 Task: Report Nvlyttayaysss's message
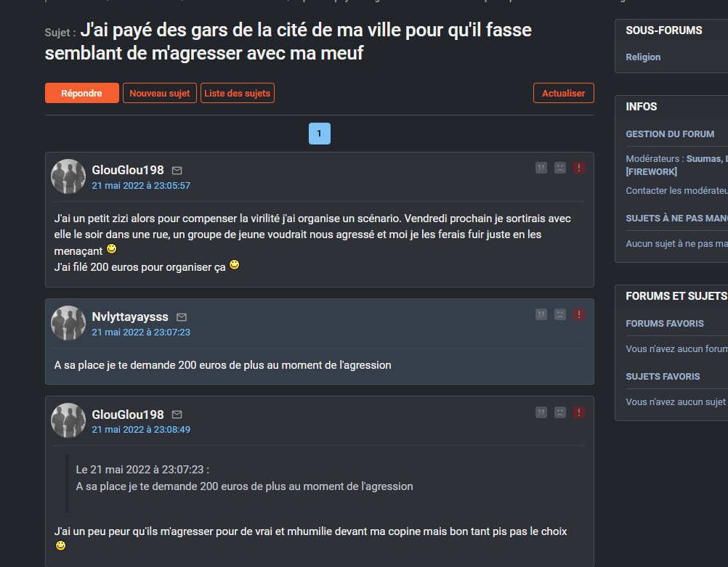(579, 314)
